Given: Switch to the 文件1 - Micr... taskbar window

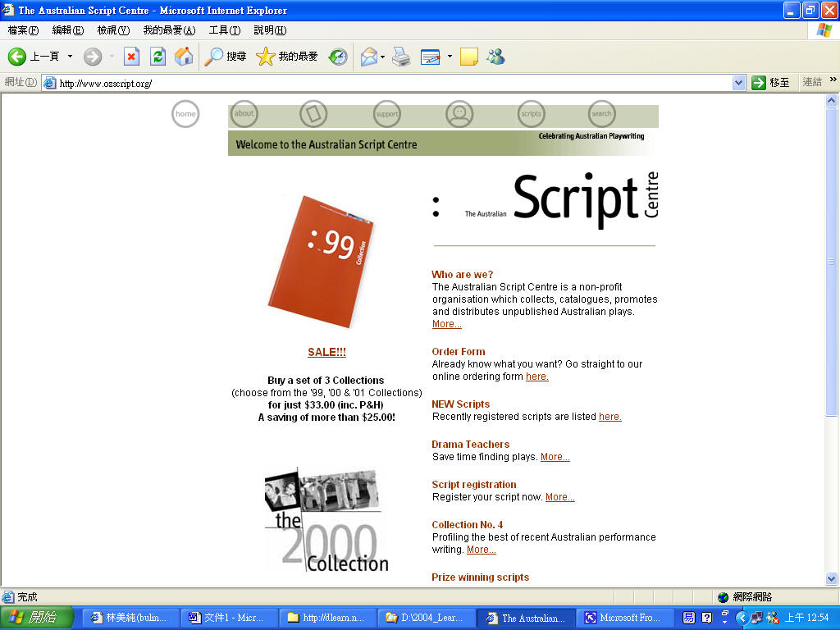Looking at the screenshot, I should (x=228, y=618).
